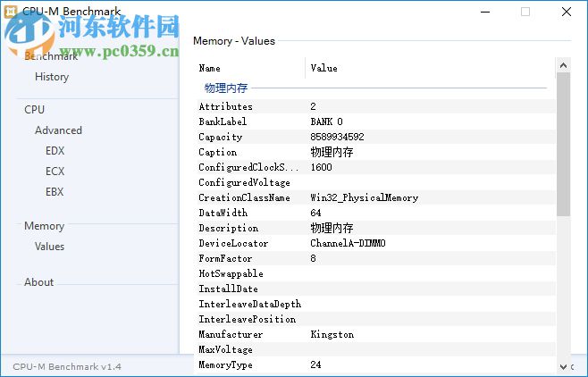Open the ECX register page
This screenshot has height=377, width=588.
point(55,172)
